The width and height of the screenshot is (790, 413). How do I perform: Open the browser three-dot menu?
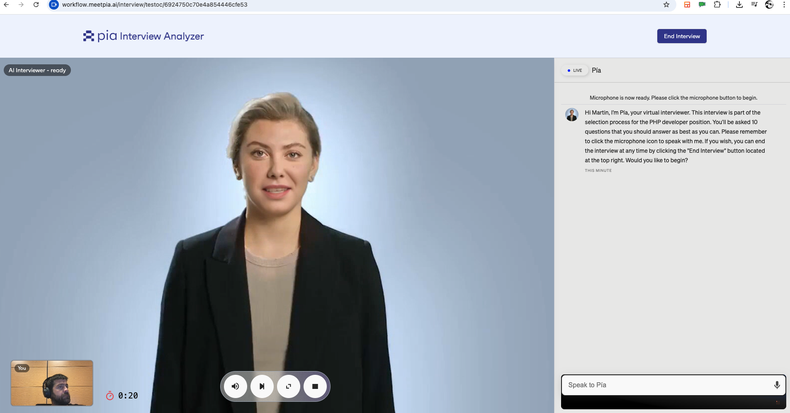pyautogui.click(x=783, y=5)
